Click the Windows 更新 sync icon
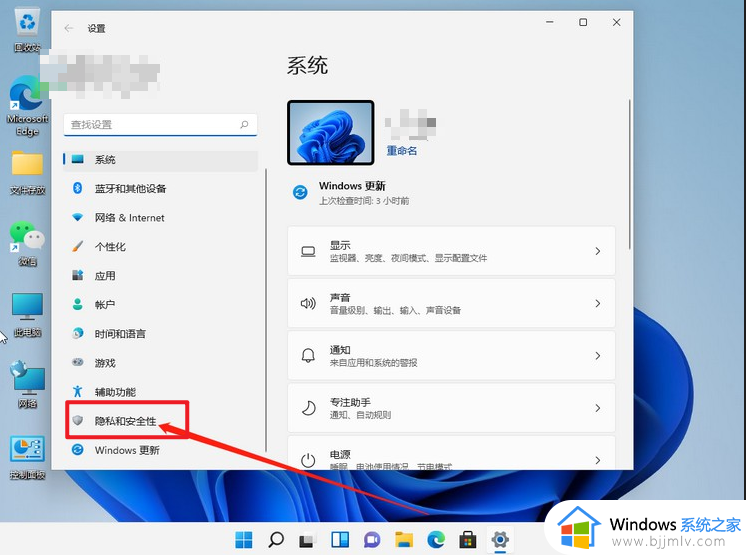Screen dimensions: 746x555 click(300, 193)
